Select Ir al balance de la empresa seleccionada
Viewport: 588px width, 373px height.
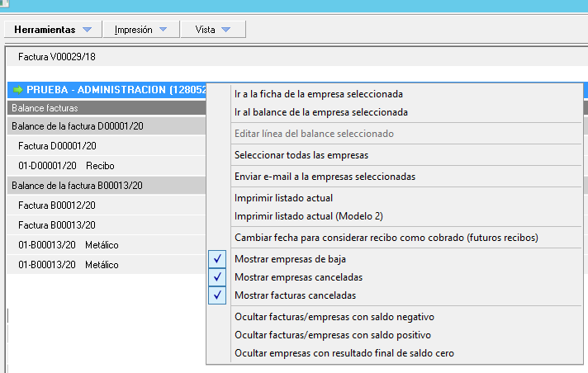[x=321, y=112]
